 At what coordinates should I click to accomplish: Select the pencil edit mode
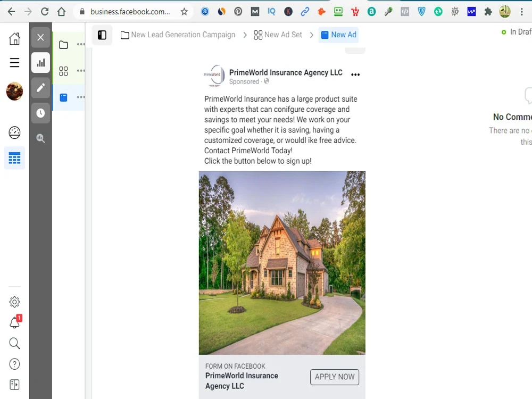[41, 88]
